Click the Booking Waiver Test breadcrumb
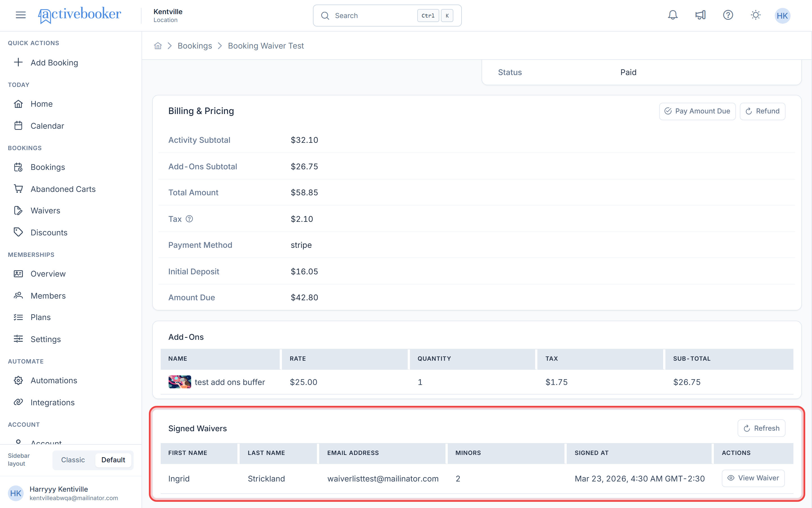This screenshot has width=812, height=508. 266,46
